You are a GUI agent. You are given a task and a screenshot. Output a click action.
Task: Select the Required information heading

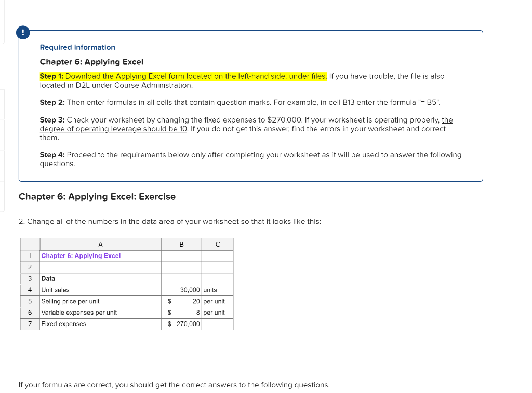(77, 47)
